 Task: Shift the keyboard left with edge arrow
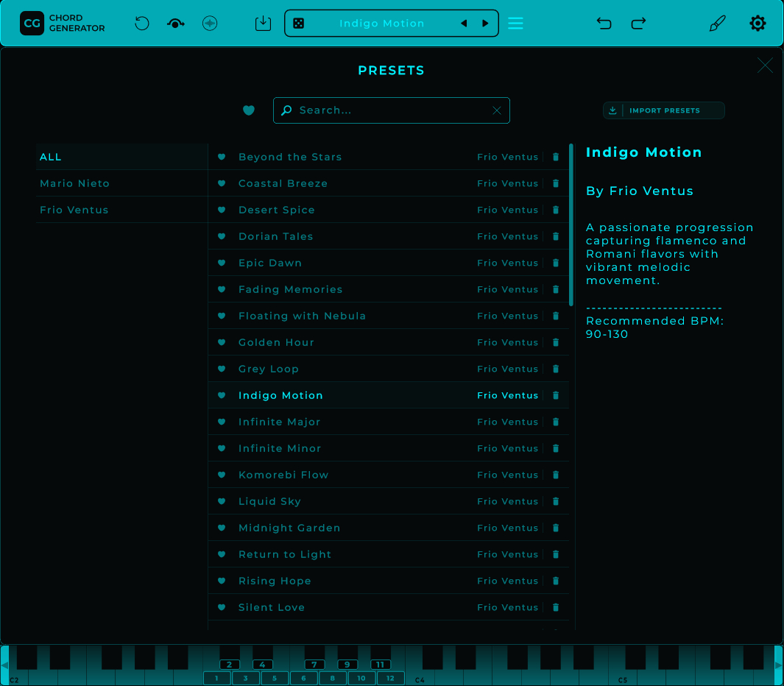tap(4, 665)
